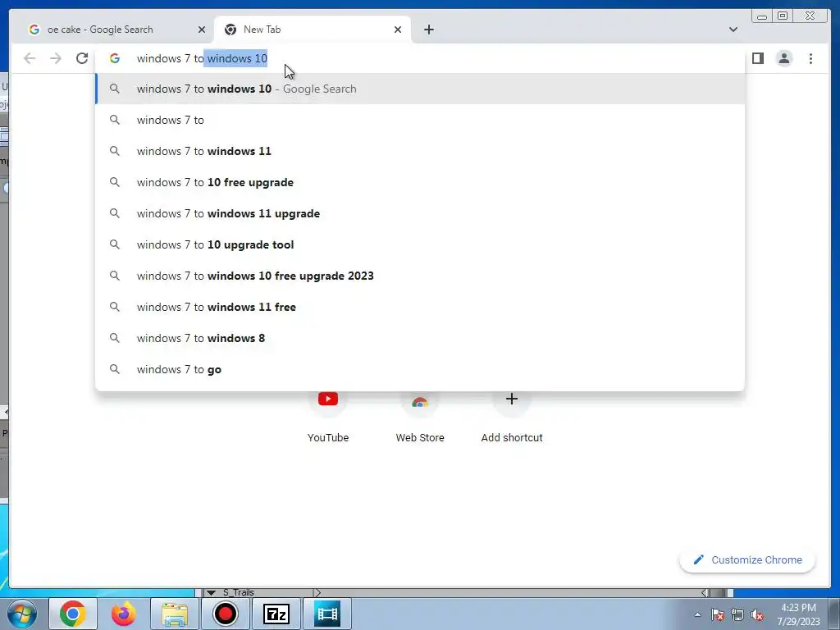Open the network tray icon
The width and height of the screenshot is (840, 630).
click(x=737, y=615)
